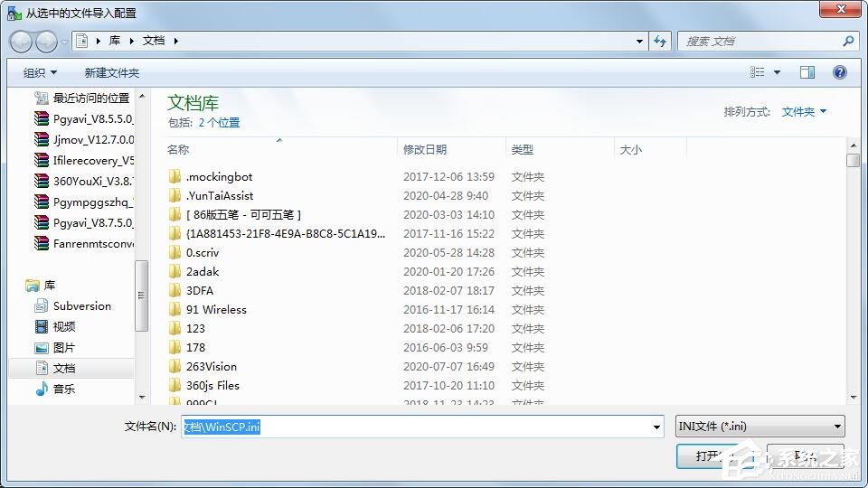
Task: Click the refresh button beside address bar
Action: (660, 41)
